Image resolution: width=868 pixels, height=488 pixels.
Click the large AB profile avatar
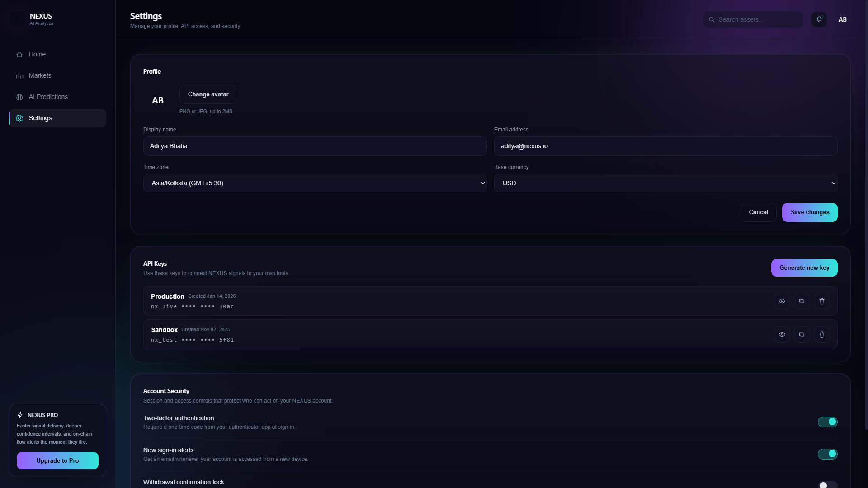pos(158,100)
